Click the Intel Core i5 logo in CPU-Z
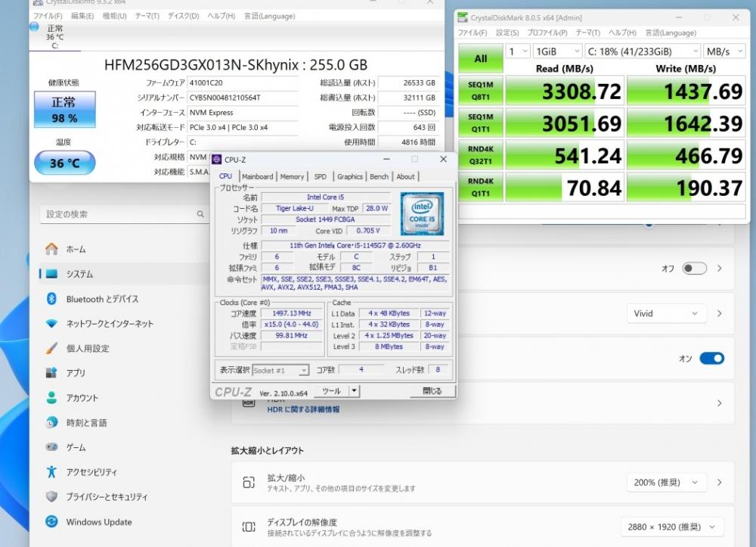 coord(422,213)
